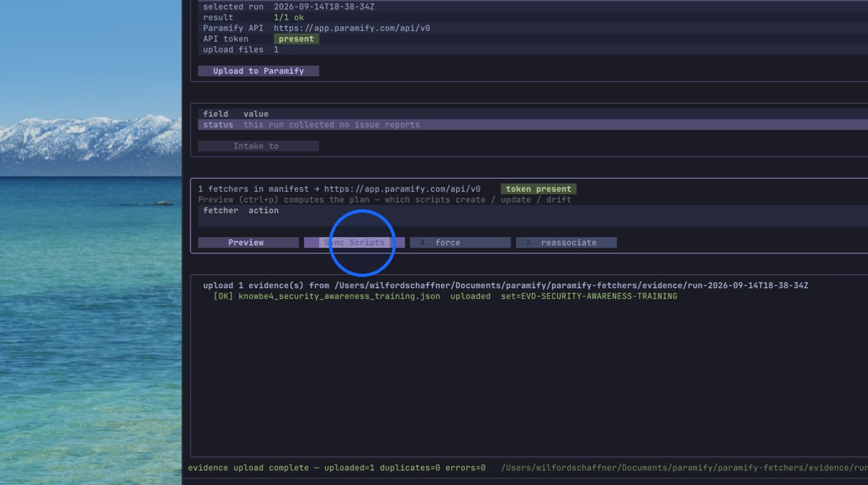Click the upload files row
This screenshot has height=485, width=868.
(533, 50)
